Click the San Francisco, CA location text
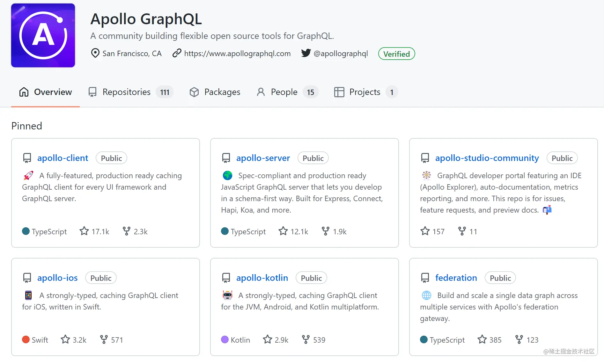The height and width of the screenshot is (364, 604). tap(132, 53)
